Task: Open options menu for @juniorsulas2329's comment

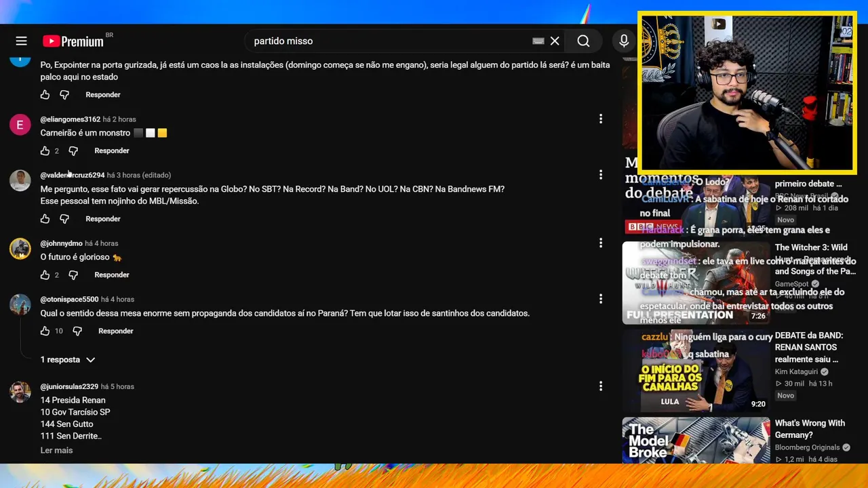Action: click(600, 386)
